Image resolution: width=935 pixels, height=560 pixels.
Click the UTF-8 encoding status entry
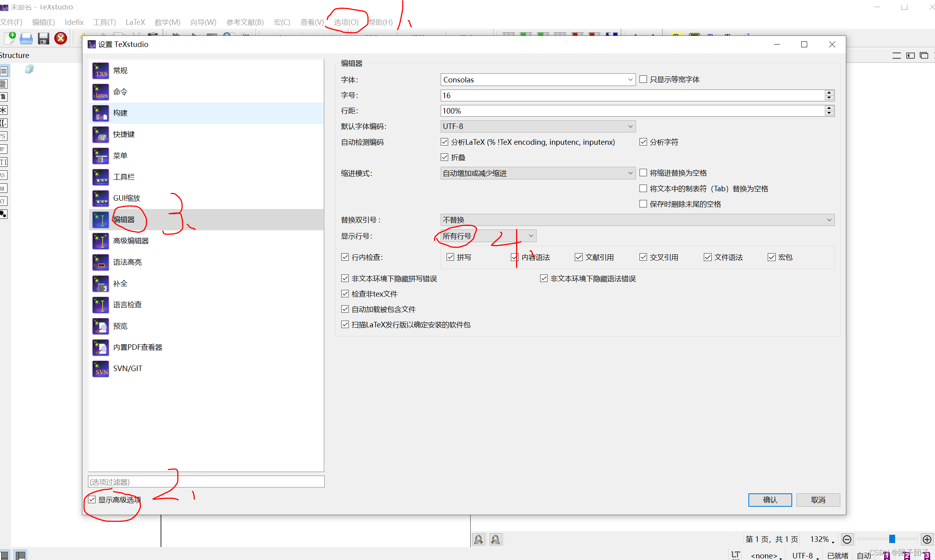805,555
